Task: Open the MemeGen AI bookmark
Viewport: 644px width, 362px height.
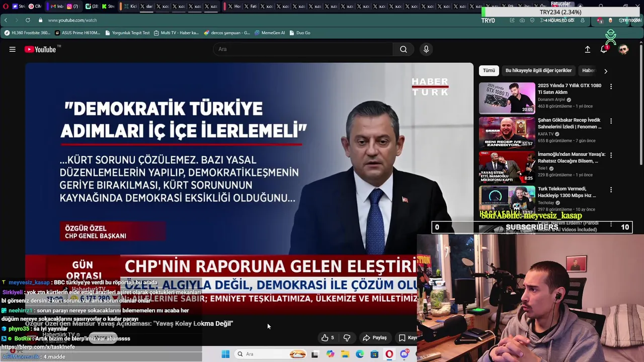Action: 269,33
